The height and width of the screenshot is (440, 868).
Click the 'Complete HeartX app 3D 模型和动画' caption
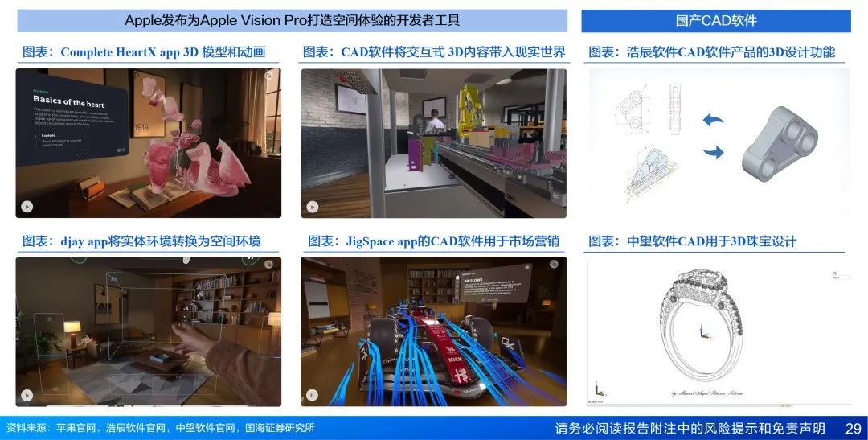click(x=143, y=52)
